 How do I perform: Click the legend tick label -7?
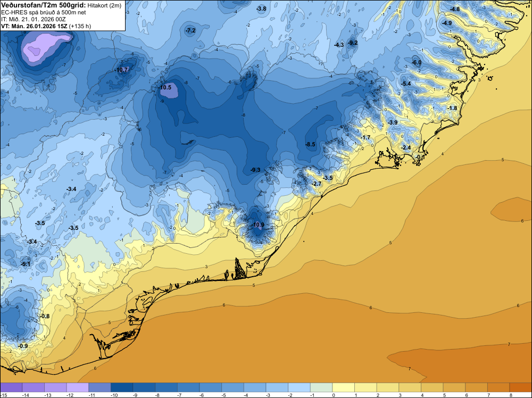pos(179,395)
